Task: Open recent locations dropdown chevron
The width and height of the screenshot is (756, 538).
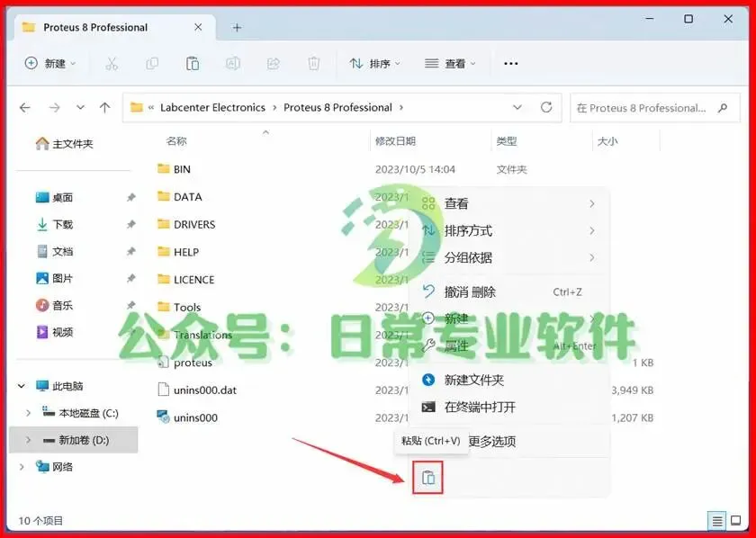Action: coord(80,107)
